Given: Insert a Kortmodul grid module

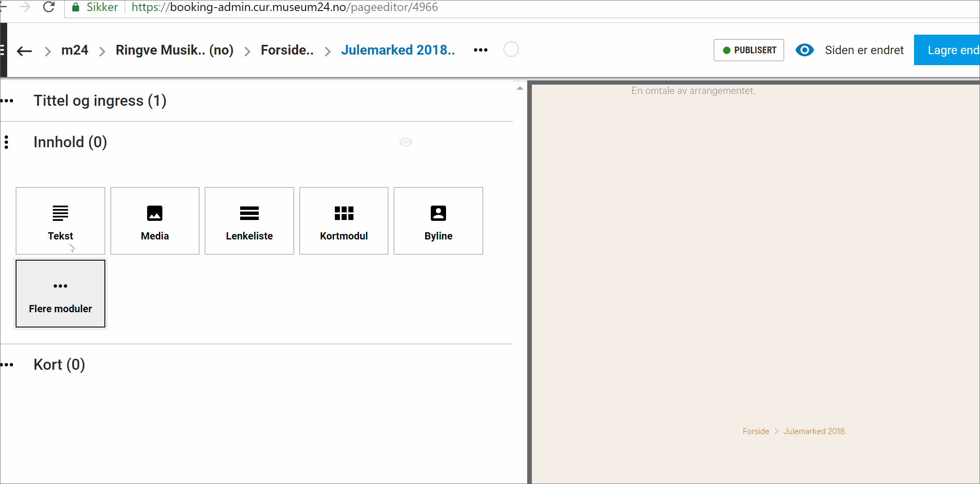Looking at the screenshot, I should (x=344, y=221).
